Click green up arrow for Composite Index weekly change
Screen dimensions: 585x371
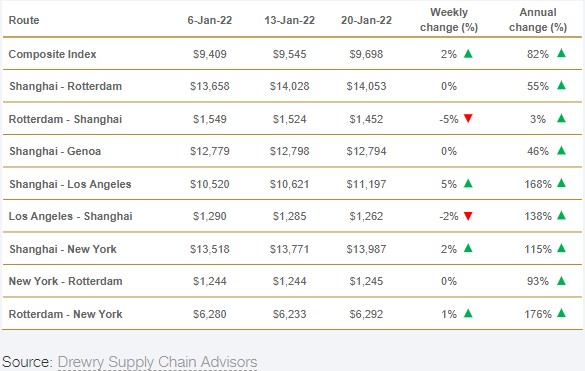468,54
